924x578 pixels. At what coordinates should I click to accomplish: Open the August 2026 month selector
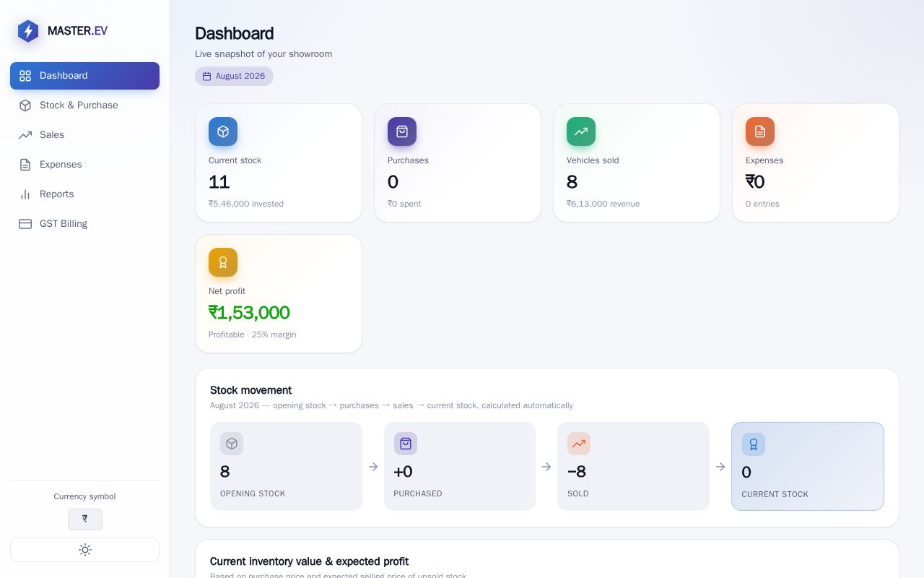coord(234,76)
